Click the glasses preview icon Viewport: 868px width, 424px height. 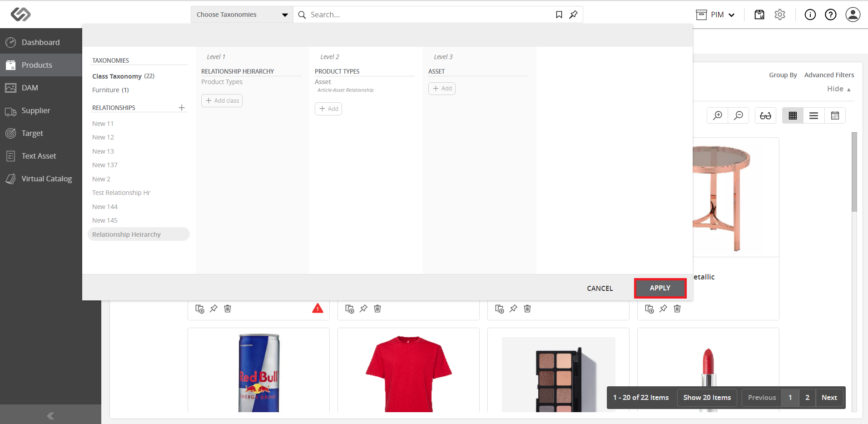click(x=765, y=115)
